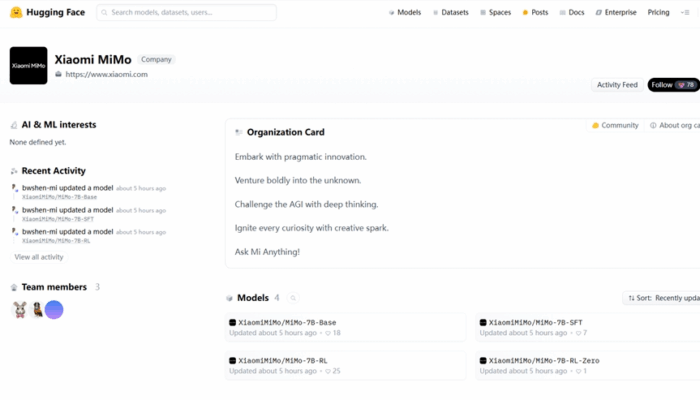Click the black icon beside XiaomiMiMo/MiMo-7B-Base
This screenshot has width=700, height=400.
click(233, 322)
